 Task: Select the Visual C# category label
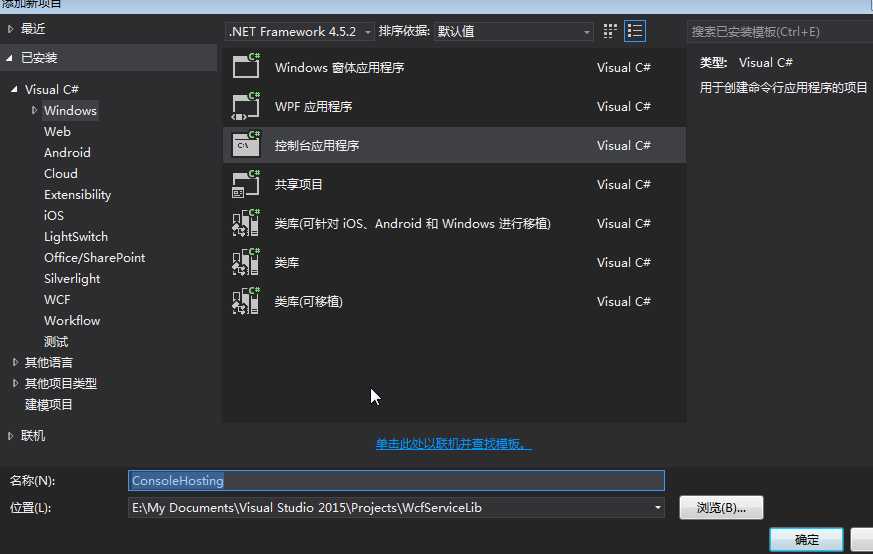[x=52, y=89]
